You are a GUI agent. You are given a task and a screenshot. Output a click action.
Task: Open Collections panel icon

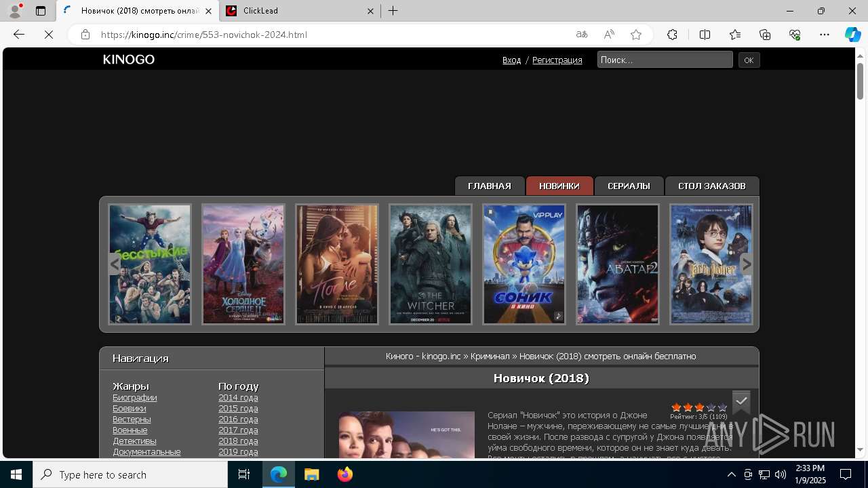click(765, 35)
